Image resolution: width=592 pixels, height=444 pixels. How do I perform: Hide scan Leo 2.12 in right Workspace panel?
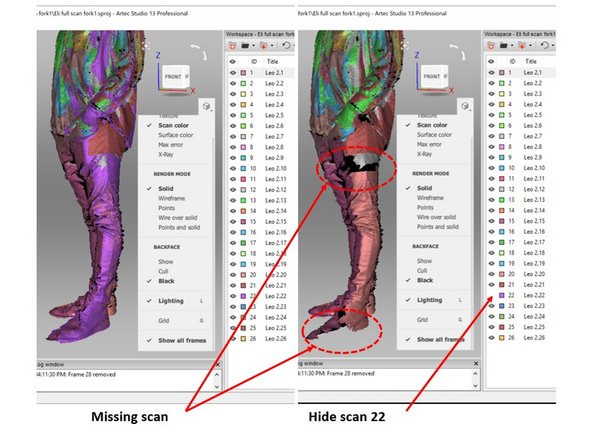coord(491,189)
